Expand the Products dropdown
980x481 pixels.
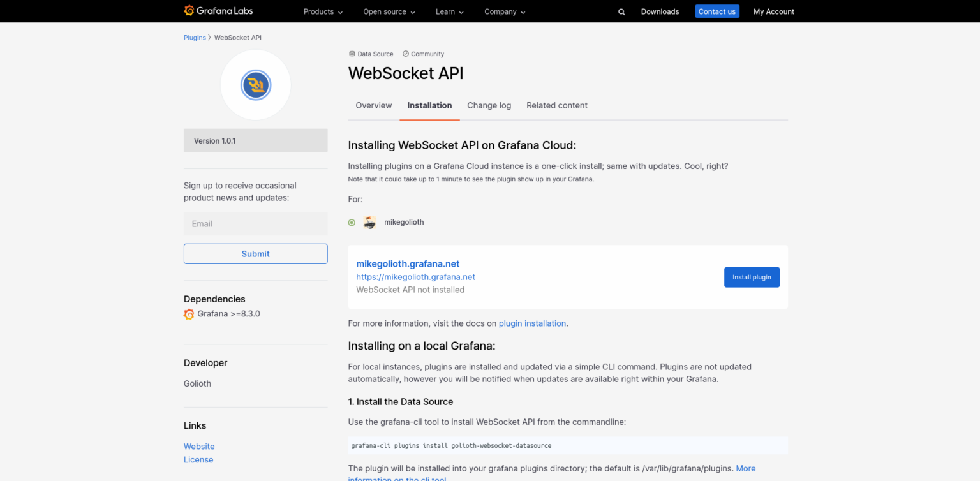tap(322, 11)
